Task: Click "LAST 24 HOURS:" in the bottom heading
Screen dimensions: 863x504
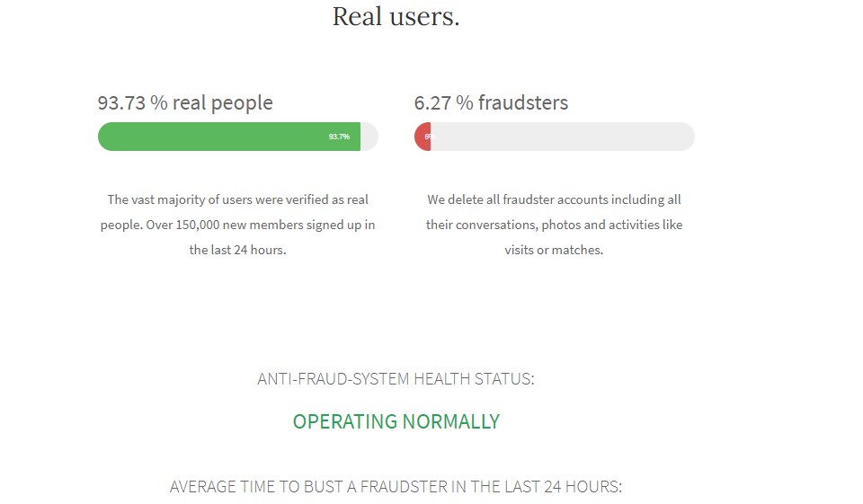Action: tap(562, 487)
